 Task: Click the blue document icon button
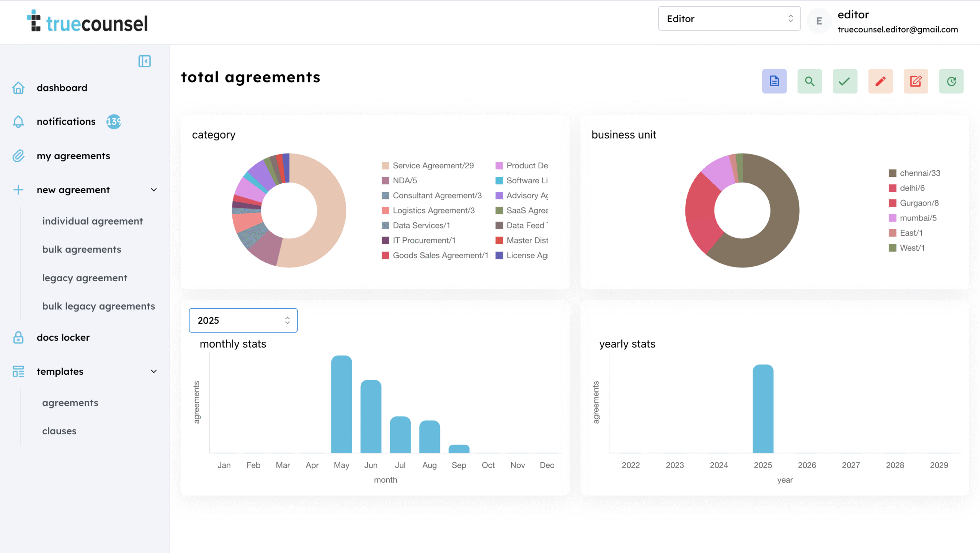tap(774, 81)
